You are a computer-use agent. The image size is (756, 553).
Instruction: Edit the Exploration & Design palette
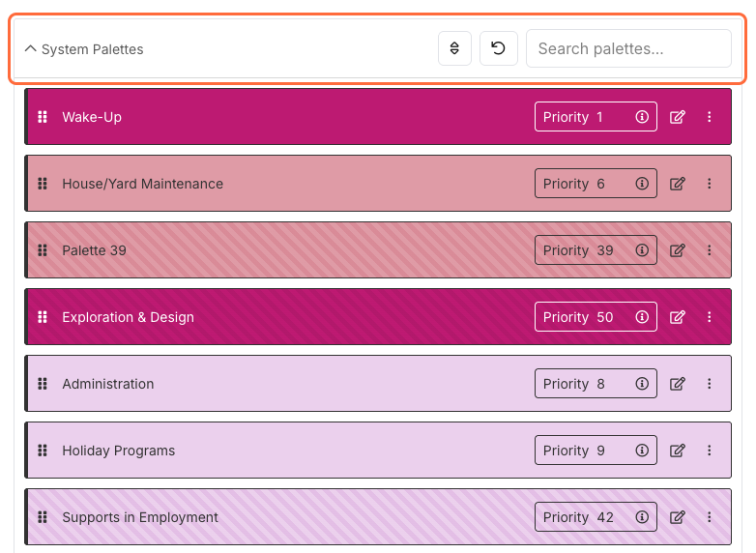point(678,317)
